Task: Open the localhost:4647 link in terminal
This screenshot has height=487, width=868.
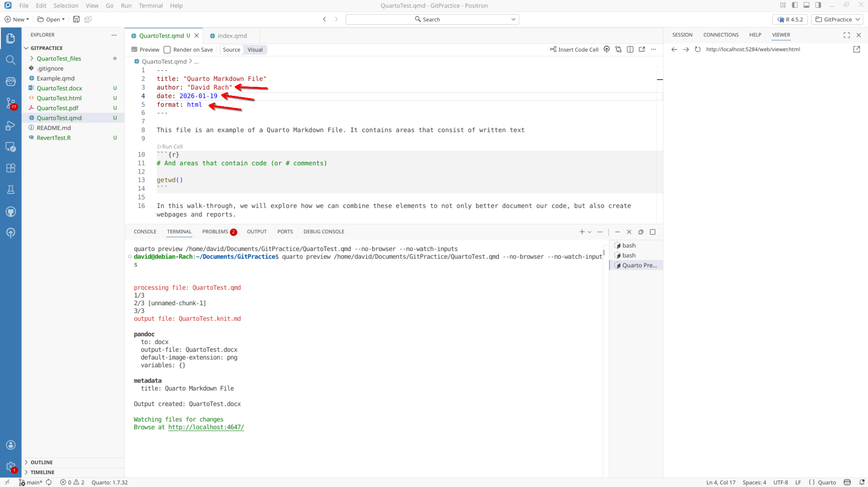Action: click(206, 427)
